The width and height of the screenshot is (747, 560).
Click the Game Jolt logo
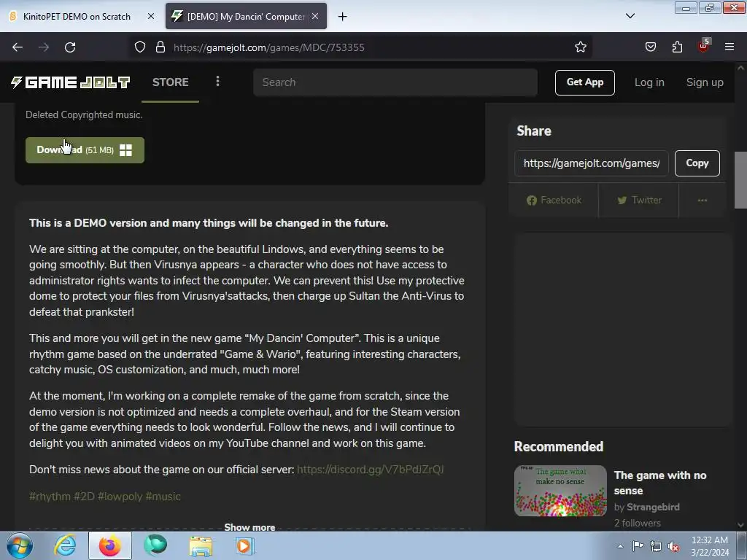coord(71,82)
